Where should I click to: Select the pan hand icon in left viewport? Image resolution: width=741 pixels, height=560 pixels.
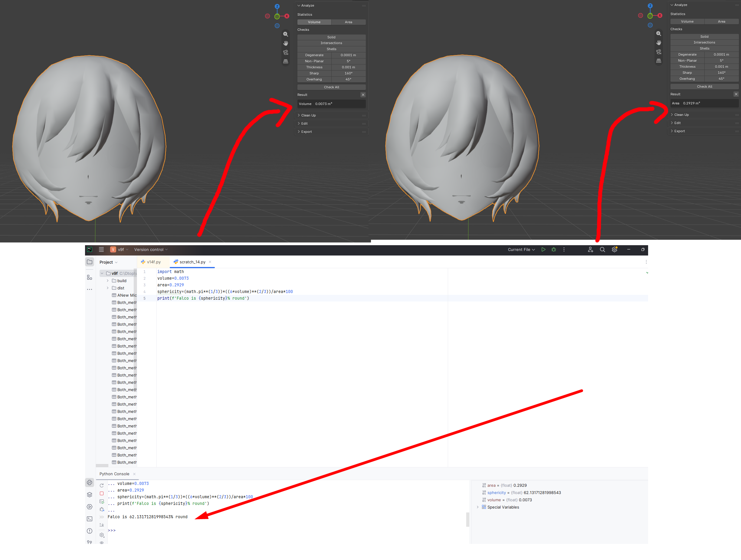tap(285, 43)
